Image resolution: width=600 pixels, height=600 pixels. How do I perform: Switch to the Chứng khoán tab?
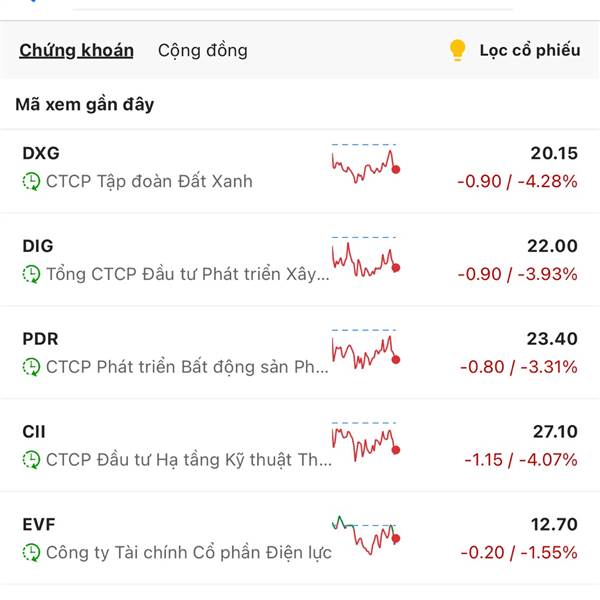coord(76,50)
